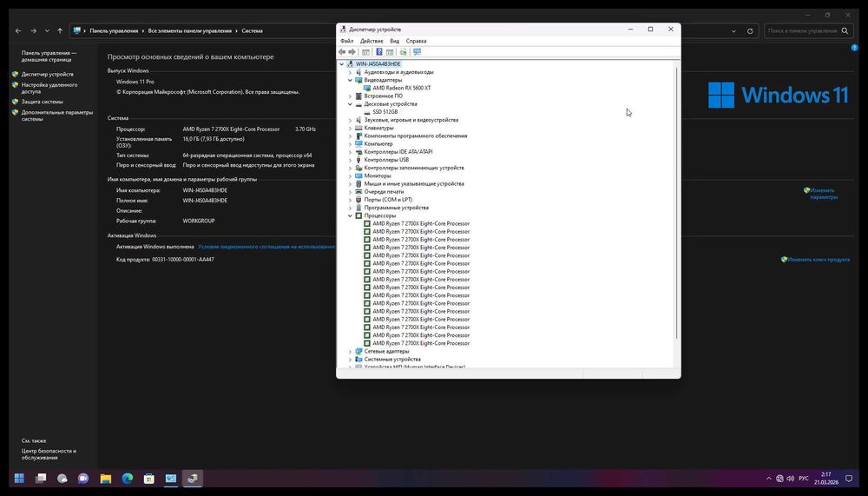The image size is (868, 496).
Task: Click the Back arrow in Device Manager toolbar
Action: pyautogui.click(x=342, y=51)
